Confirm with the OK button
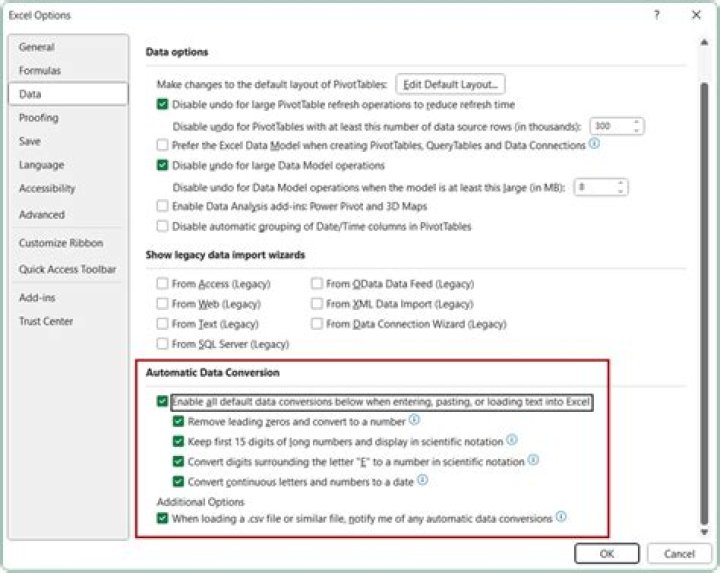Screen dimensions: 720x573 (x=607, y=554)
